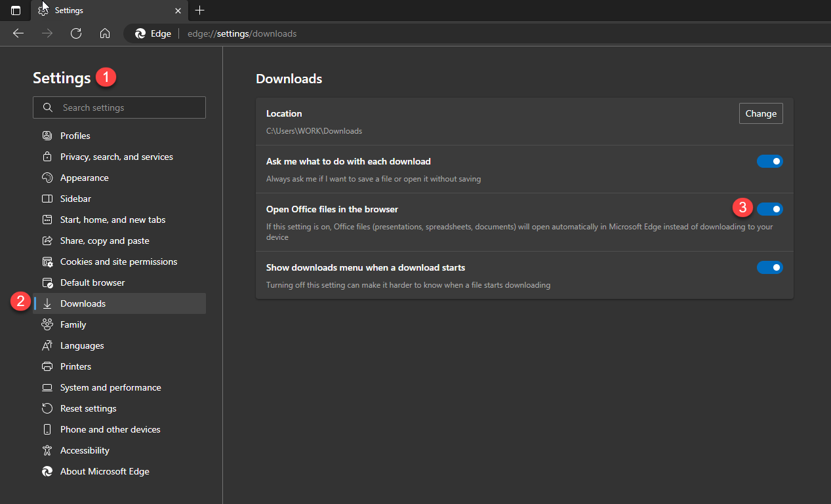Click the forward arrow button

47,33
